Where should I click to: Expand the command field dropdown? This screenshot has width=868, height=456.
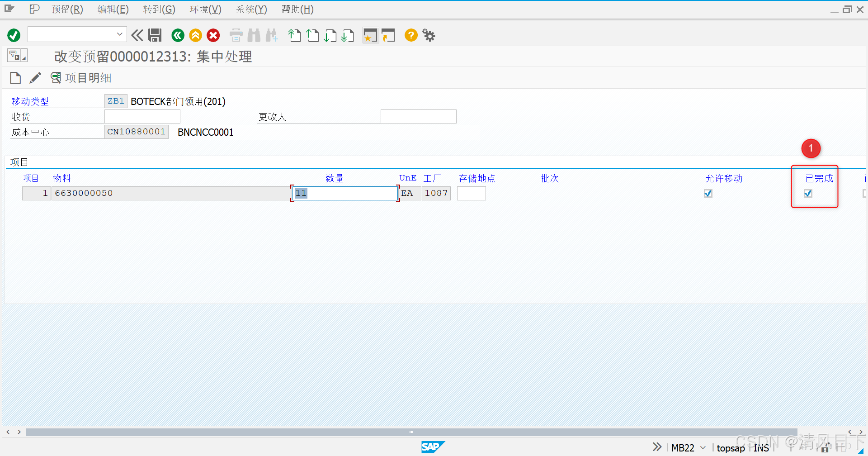(x=119, y=34)
